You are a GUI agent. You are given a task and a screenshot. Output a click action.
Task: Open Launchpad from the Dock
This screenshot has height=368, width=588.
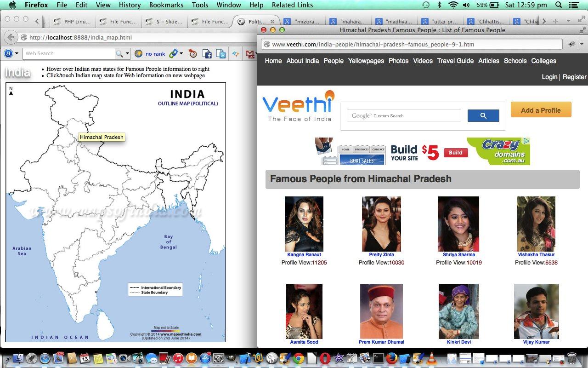pos(31,358)
